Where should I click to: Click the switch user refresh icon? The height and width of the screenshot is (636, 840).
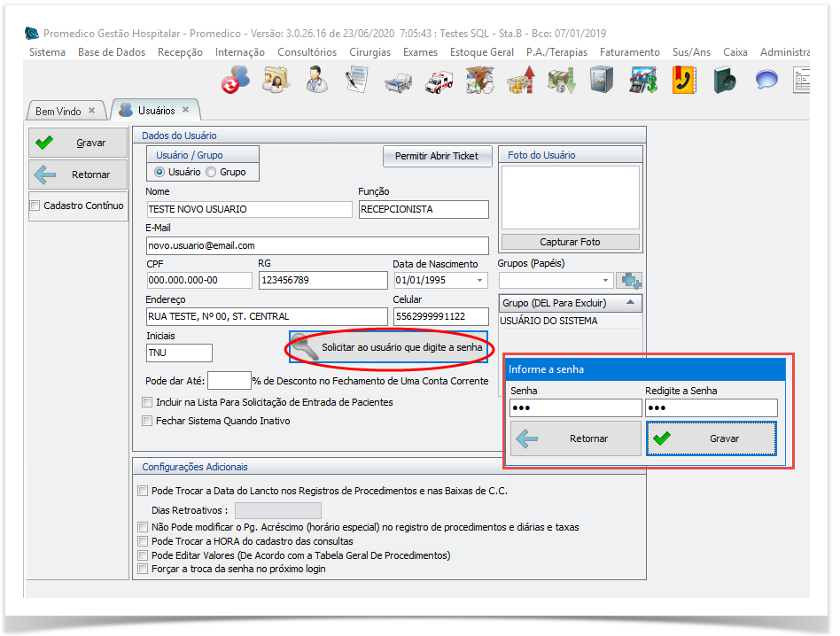click(x=235, y=81)
